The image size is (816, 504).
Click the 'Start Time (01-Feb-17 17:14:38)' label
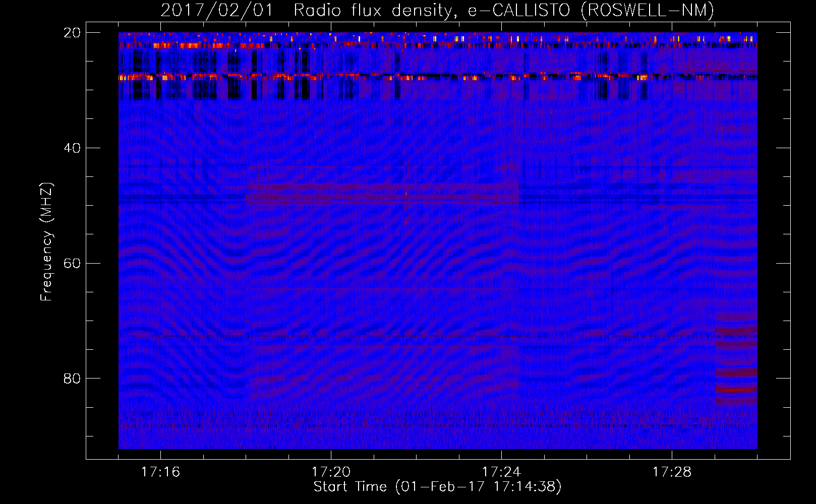click(437, 487)
